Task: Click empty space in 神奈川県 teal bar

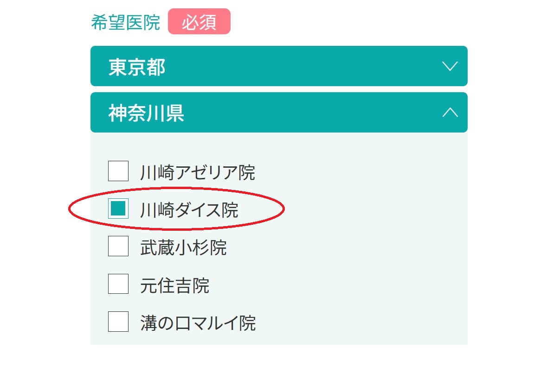Action: coord(307,112)
